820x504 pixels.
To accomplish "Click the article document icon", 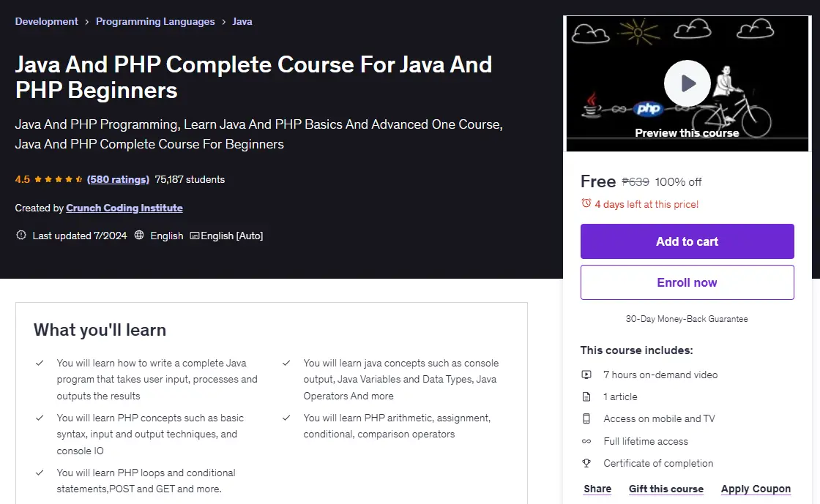I will click(586, 396).
